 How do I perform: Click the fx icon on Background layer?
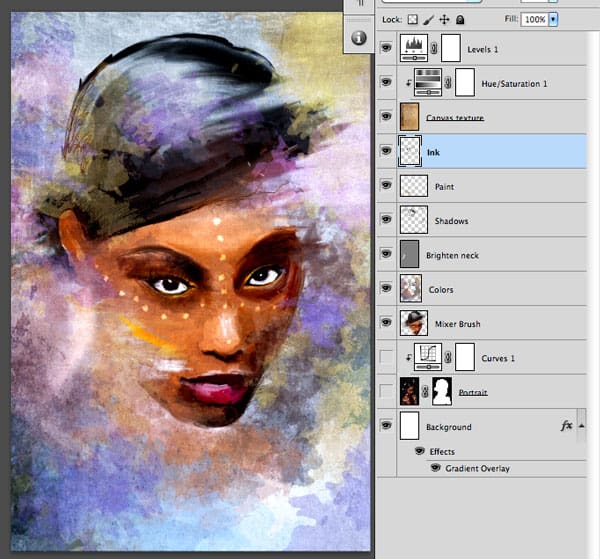pyautogui.click(x=567, y=426)
